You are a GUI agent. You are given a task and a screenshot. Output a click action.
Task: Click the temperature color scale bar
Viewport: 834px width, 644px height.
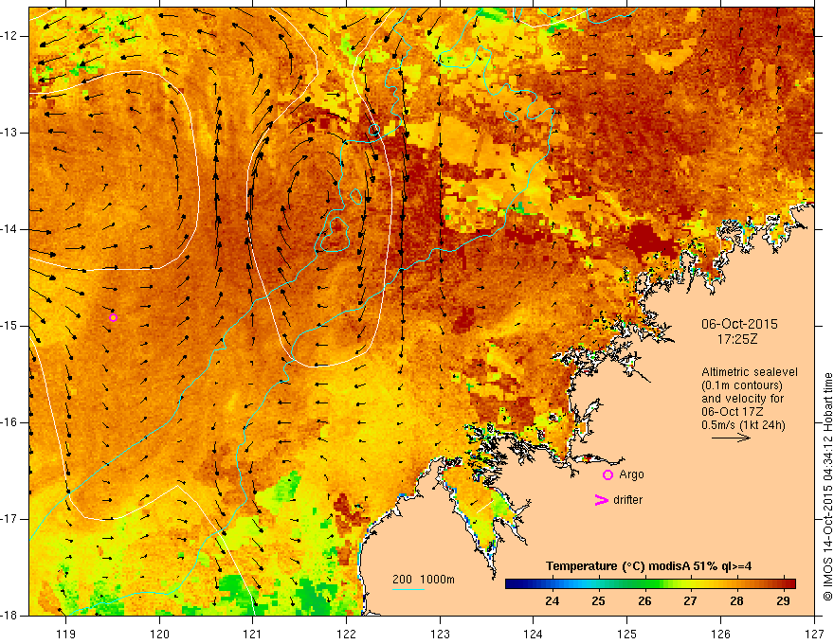coord(650,583)
